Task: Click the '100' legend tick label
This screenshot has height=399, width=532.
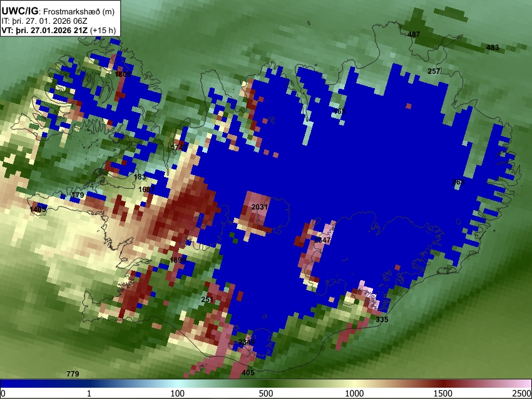Action: click(178, 393)
